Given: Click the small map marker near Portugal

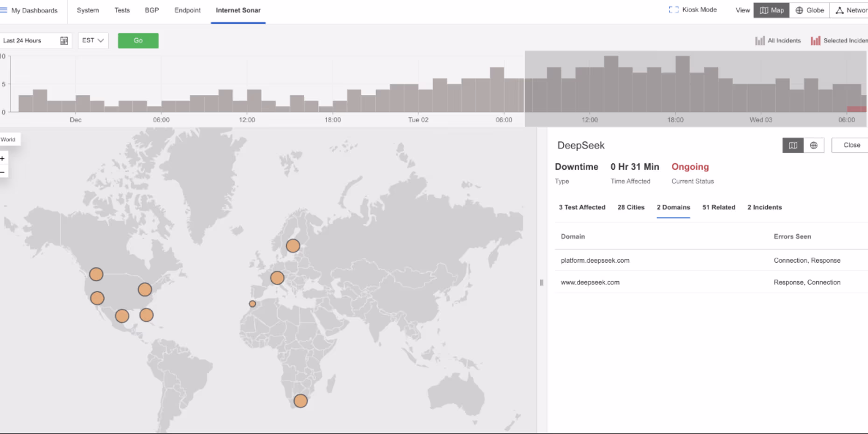Looking at the screenshot, I should [x=252, y=304].
